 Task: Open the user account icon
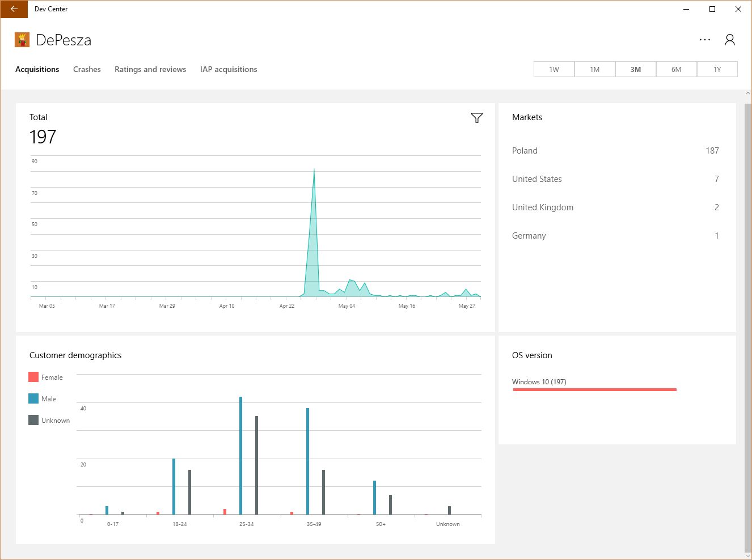tap(730, 40)
